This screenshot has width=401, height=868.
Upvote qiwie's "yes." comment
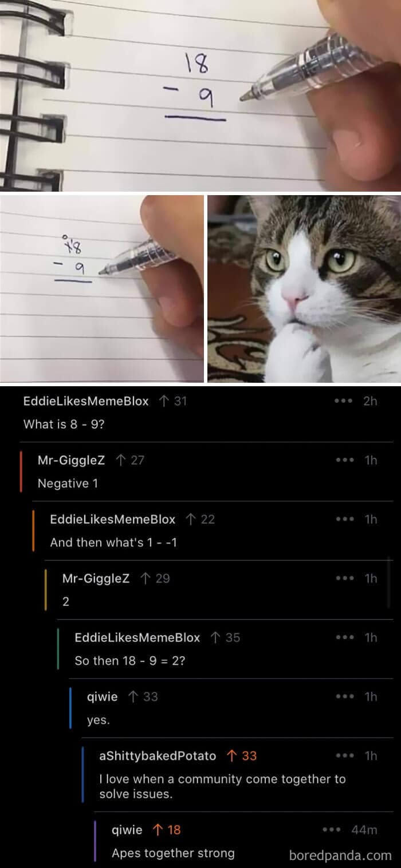133,697
